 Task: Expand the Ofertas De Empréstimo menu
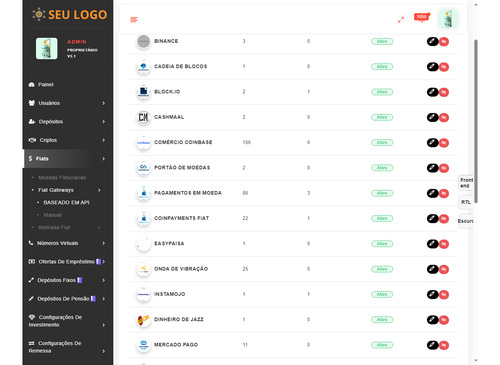68,262
